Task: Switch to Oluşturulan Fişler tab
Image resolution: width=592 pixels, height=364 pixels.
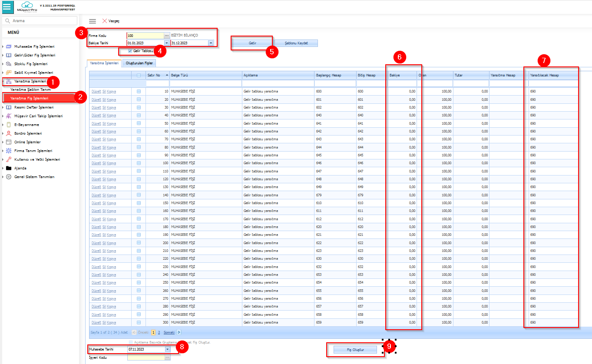Action: (139, 63)
